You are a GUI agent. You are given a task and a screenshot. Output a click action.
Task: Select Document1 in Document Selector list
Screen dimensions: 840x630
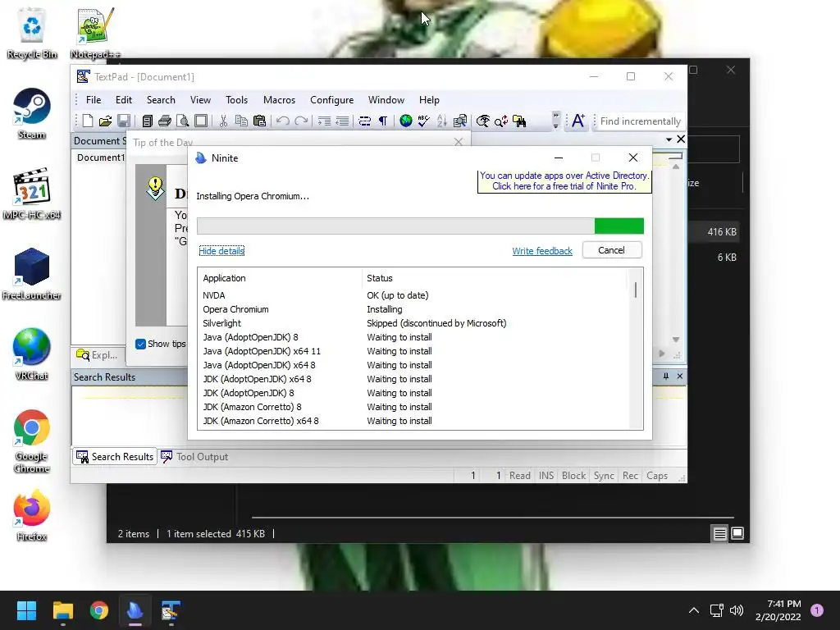(x=100, y=157)
